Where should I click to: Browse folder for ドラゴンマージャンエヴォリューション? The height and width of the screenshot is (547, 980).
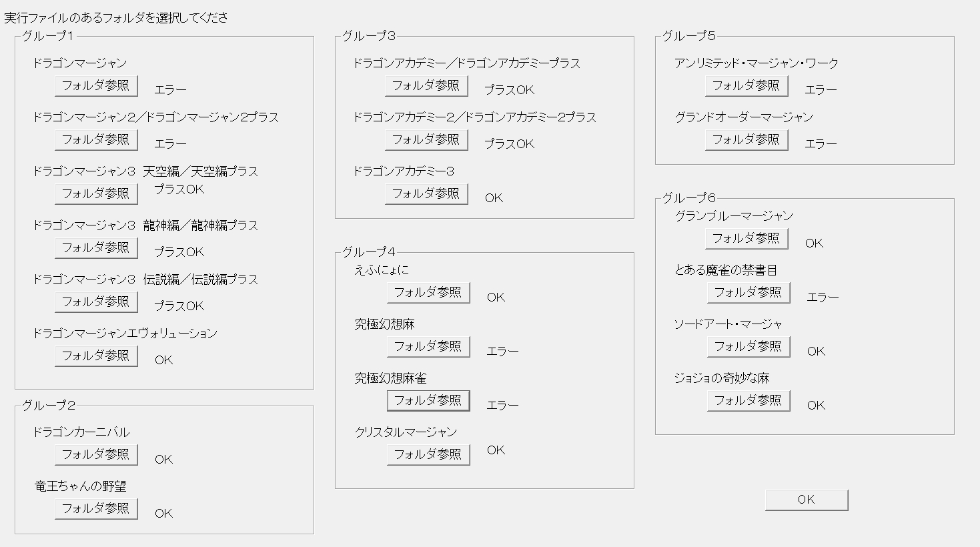96,356
